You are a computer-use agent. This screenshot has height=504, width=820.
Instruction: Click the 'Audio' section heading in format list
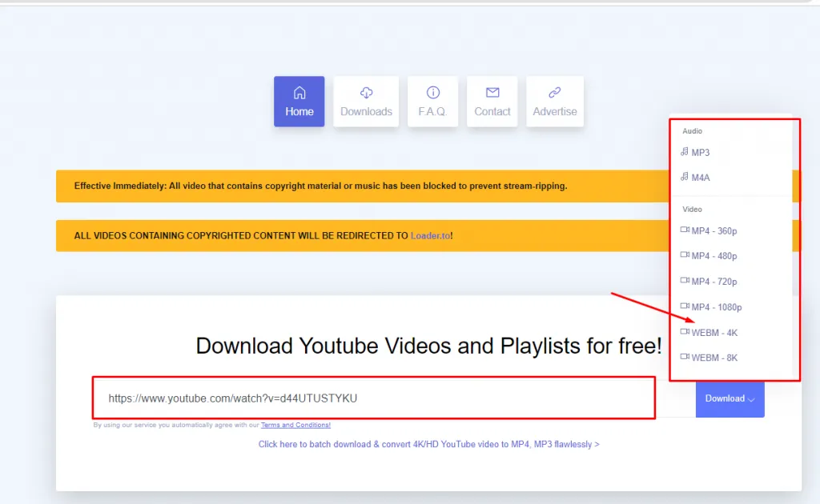click(692, 131)
